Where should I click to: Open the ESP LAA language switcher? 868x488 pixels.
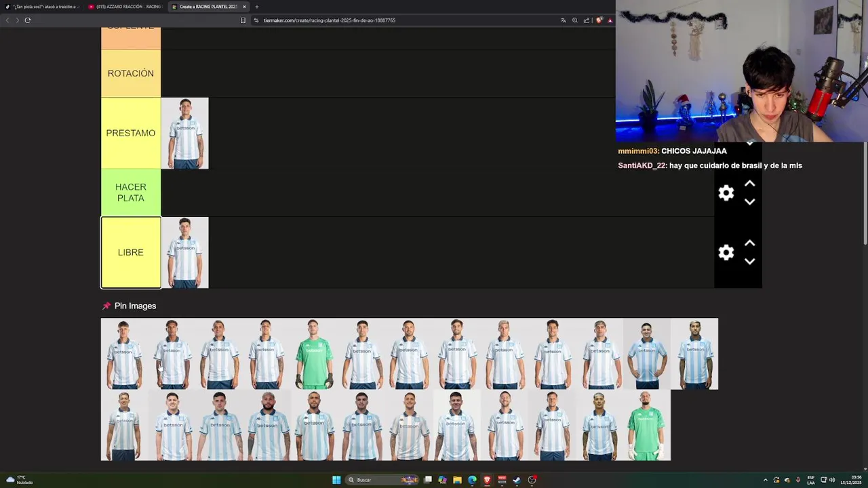coord(811,480)
